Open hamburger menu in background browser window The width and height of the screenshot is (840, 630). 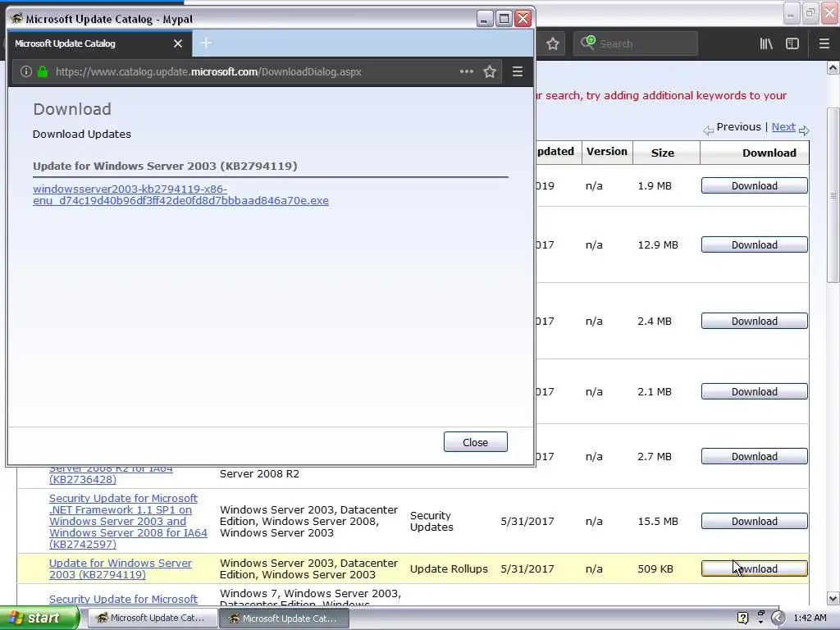[x=824, y=43]
